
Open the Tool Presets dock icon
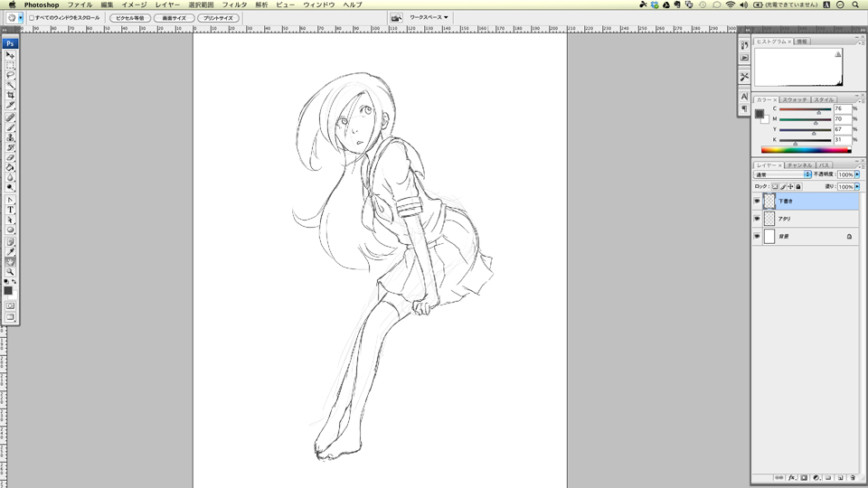click(744, 76)
